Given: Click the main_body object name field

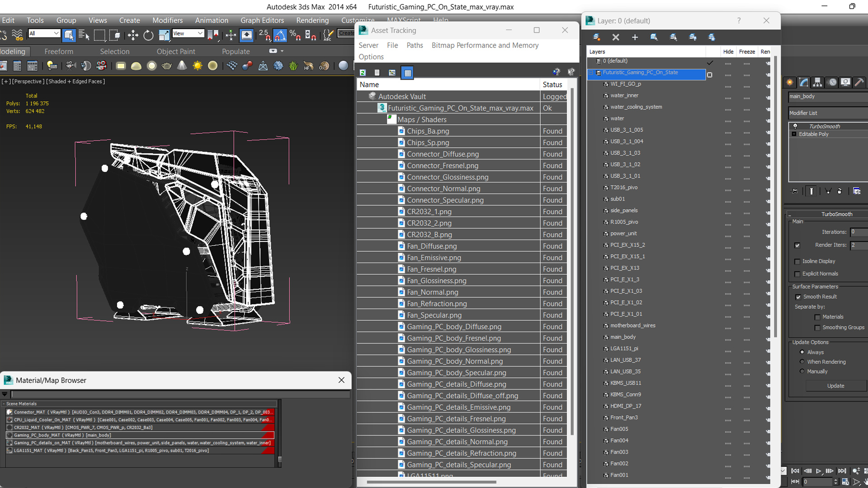Looking at the screenshot, I should [x=828, y=96].
